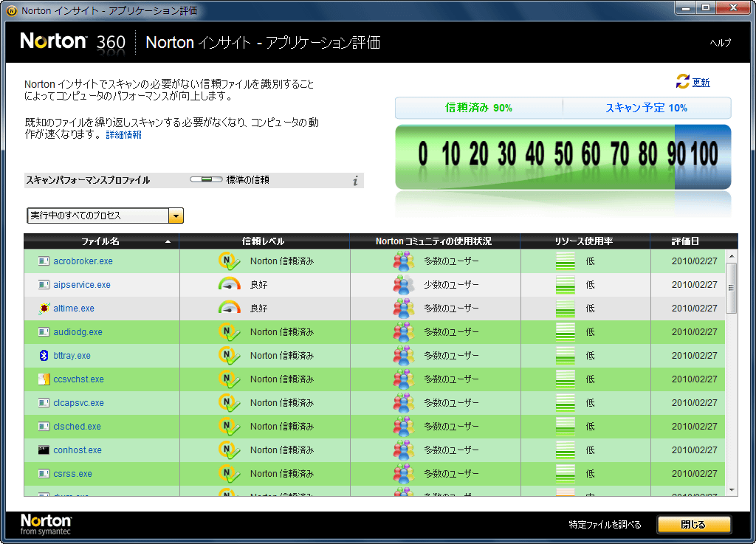The width and height of the screenshot is (756, 544).
Task: Click the info i icon on profile bar
Action: [x=355, y=181]
